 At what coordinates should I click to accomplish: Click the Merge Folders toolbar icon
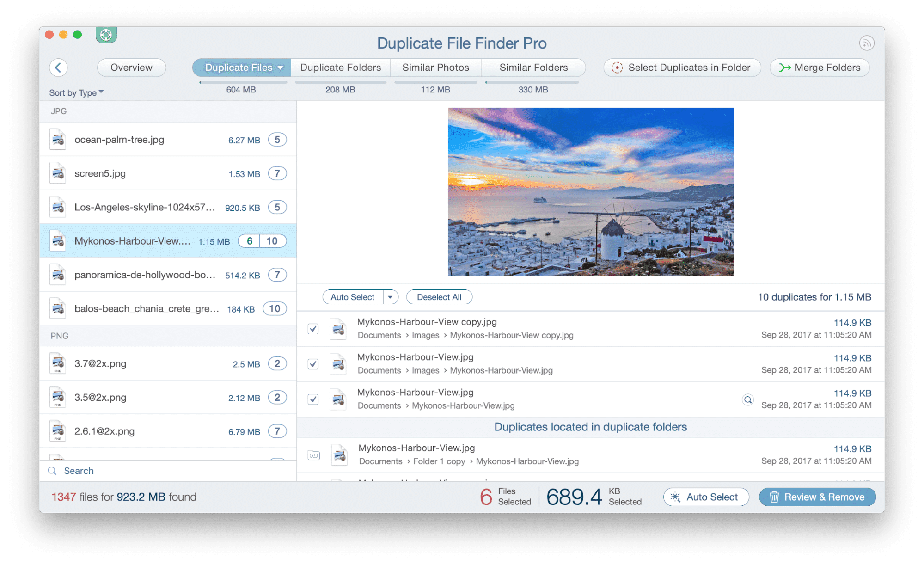[784, 68]
